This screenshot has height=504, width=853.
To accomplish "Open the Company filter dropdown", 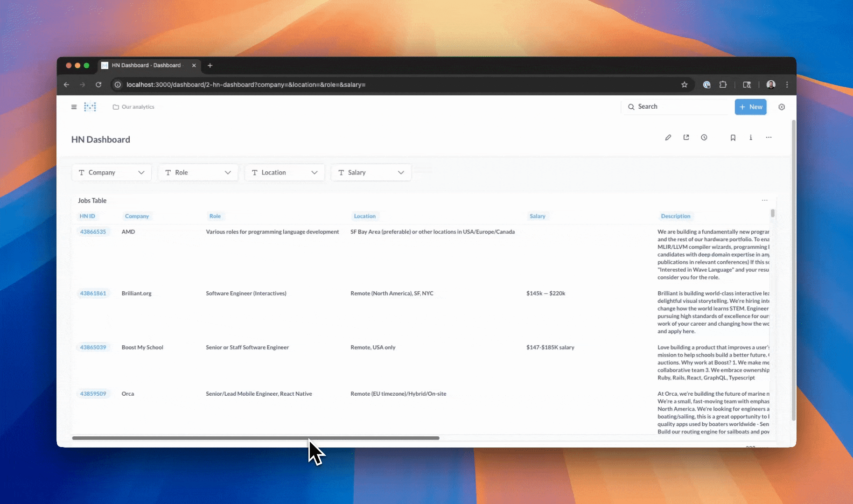I will coord(111,172).
